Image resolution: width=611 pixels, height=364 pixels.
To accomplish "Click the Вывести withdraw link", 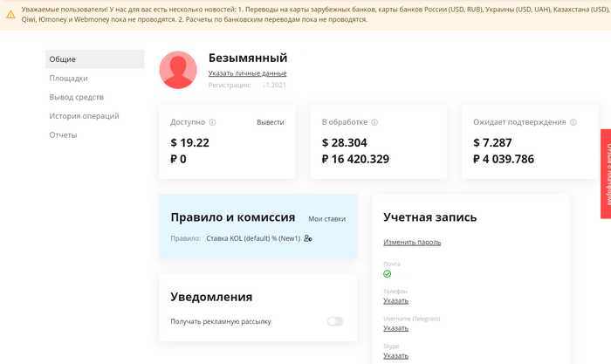I will [270, 122].
